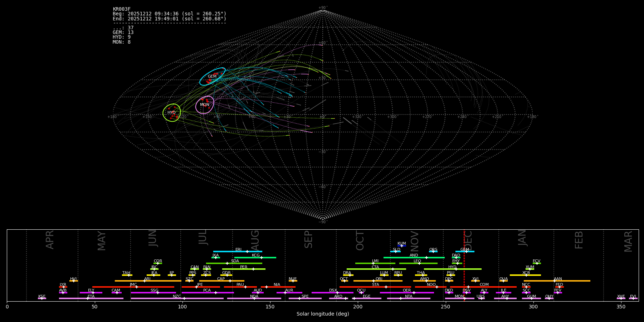Click the KSE shower bar label

pos(42,297)
